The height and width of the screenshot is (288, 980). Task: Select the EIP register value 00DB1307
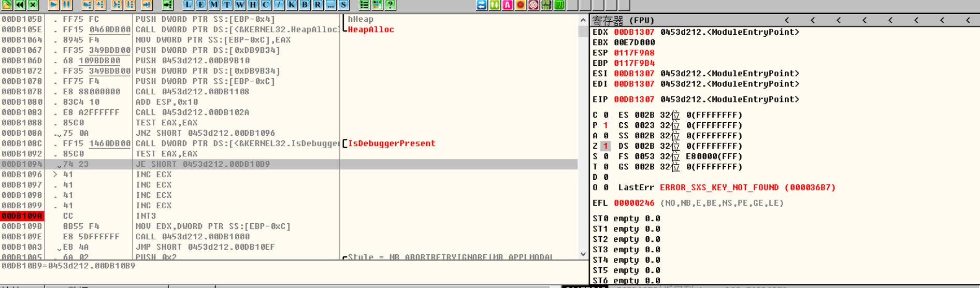click(x=634, y=99)
